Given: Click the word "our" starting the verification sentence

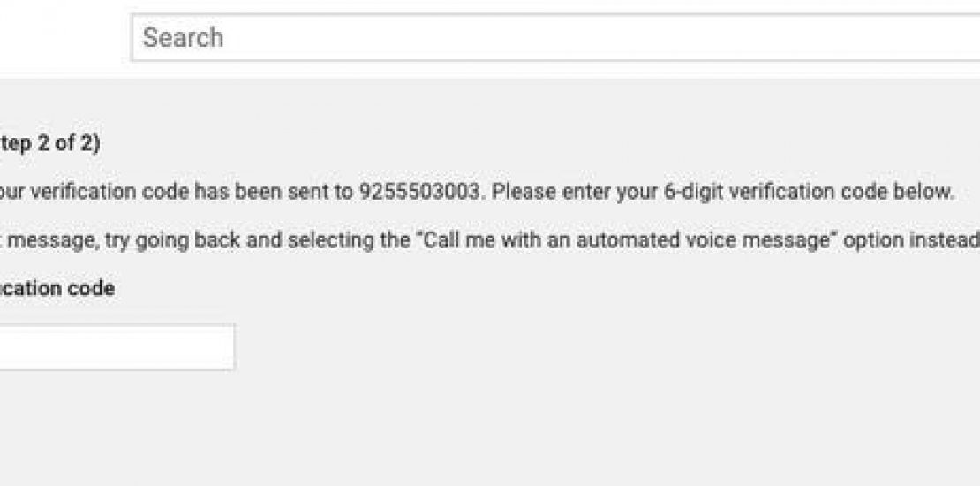Looking at the screenshot, I should [x=12, y=193].
